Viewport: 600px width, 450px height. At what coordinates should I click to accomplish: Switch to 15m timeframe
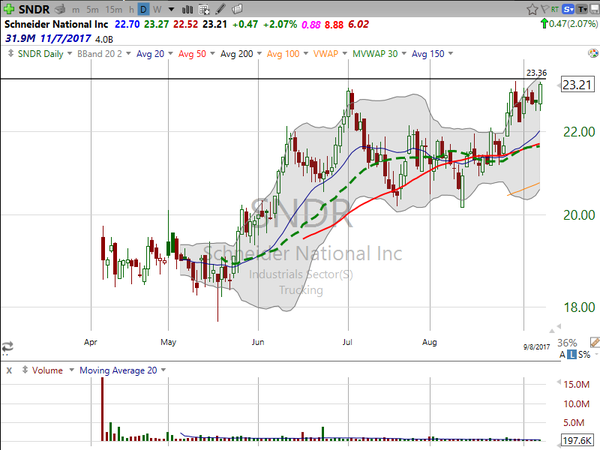click(114, 10)
